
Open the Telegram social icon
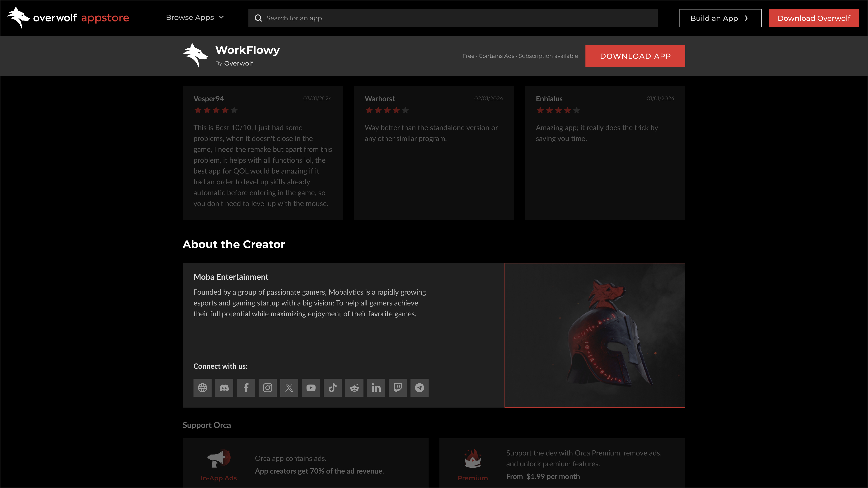420,388
